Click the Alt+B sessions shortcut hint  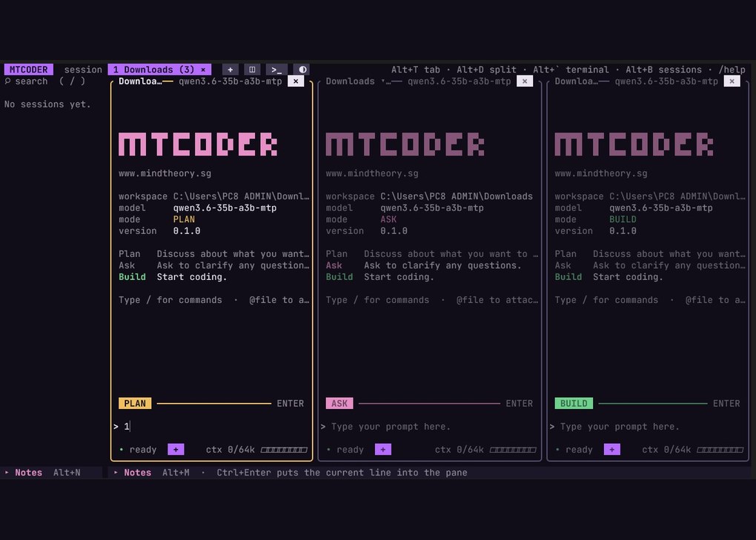664,70
